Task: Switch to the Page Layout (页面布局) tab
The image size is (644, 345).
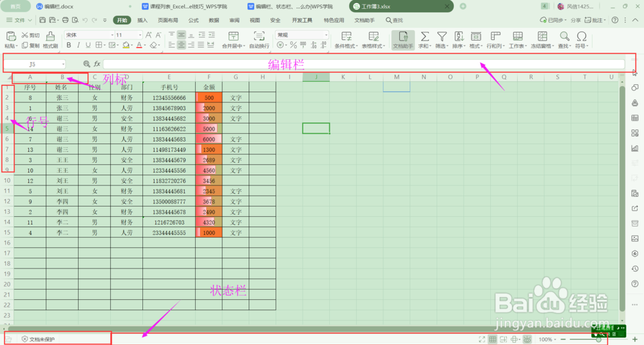Action: click(x=167, y=20)
